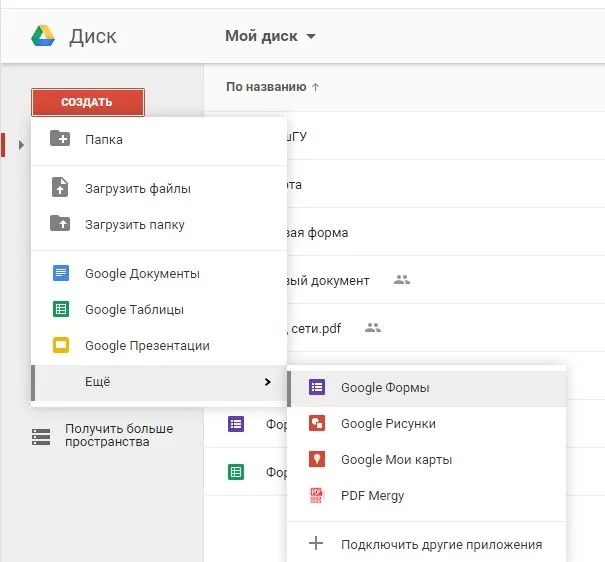Image resolution: width=605 pixels, height=562 pixels.
Task: Click the storage icon beside Получить больше пространства
Action: (x=41, y=437)
